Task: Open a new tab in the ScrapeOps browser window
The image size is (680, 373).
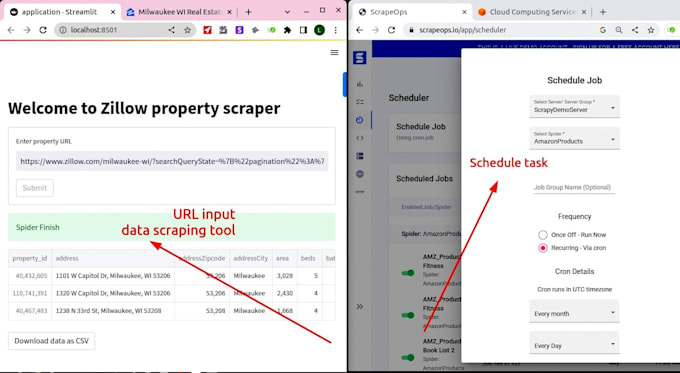Action: tap(603, 12)
